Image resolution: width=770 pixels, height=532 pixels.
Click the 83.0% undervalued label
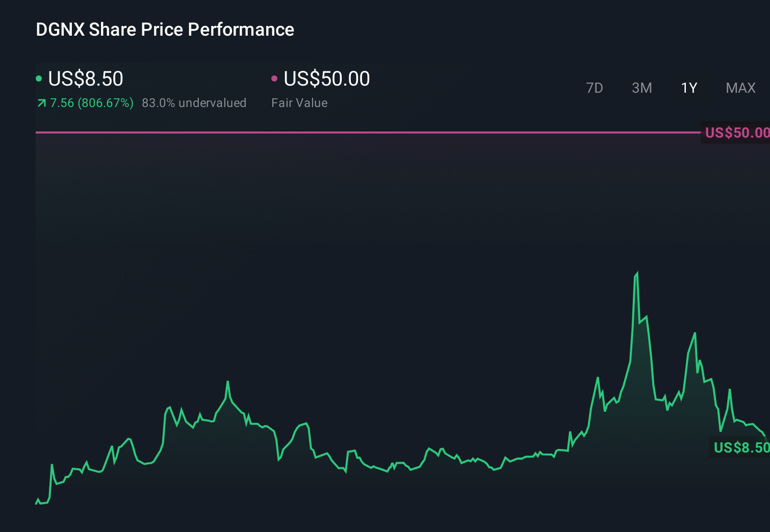(195, 102)
